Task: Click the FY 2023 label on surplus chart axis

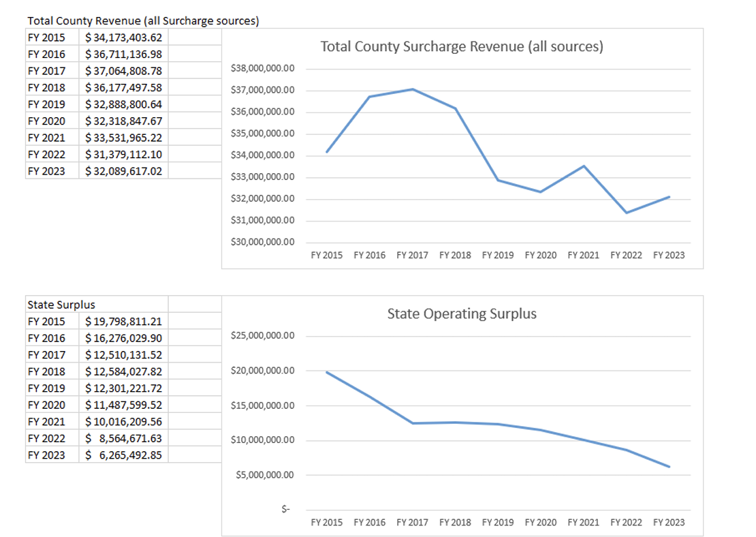Action: pos(669,523)
